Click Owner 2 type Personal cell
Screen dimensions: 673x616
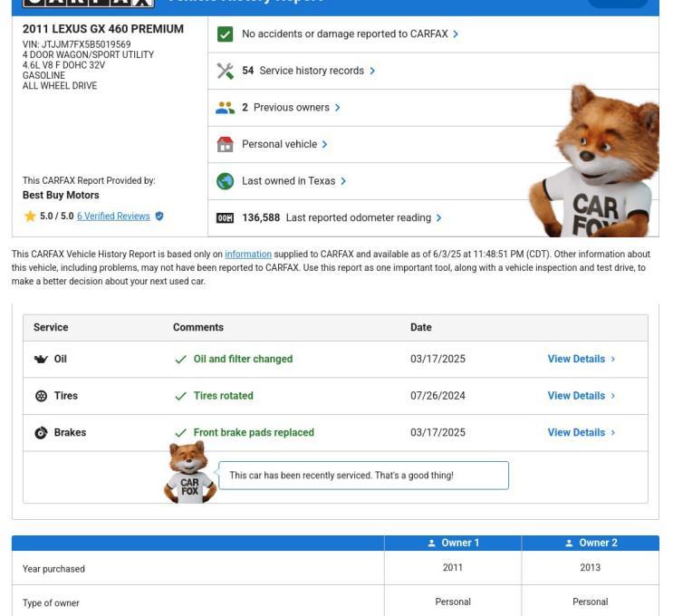coord(591,602)
